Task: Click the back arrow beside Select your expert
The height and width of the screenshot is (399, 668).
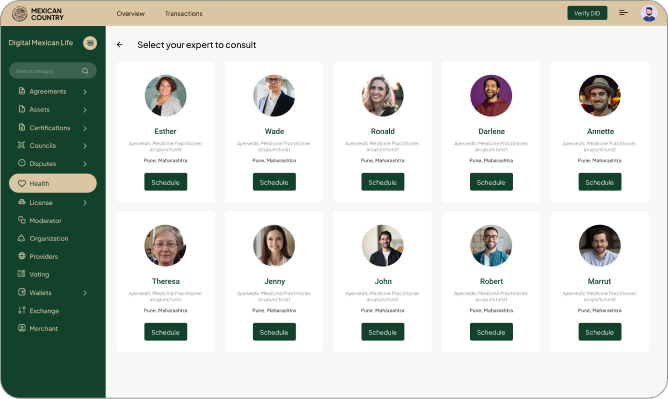Action: tap(120, 45)
